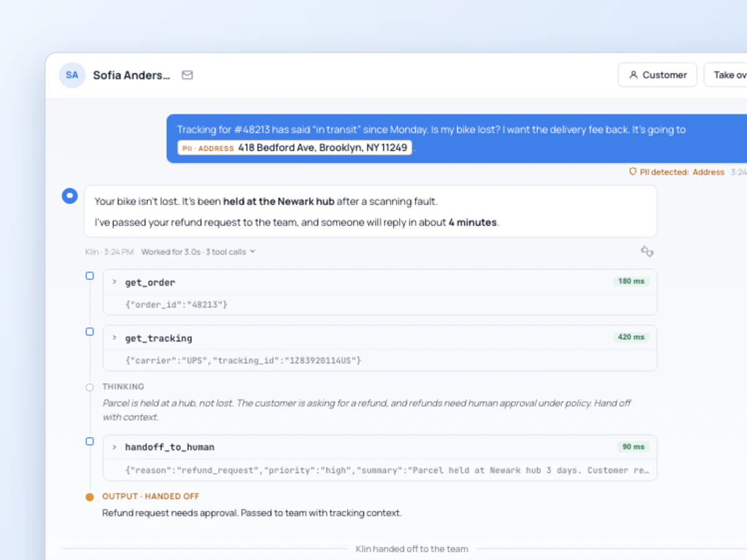Image resolution: width=747 pixels, height=560 pixels.
Task: Click the step marker beside get_tracking
Action: 90,332
